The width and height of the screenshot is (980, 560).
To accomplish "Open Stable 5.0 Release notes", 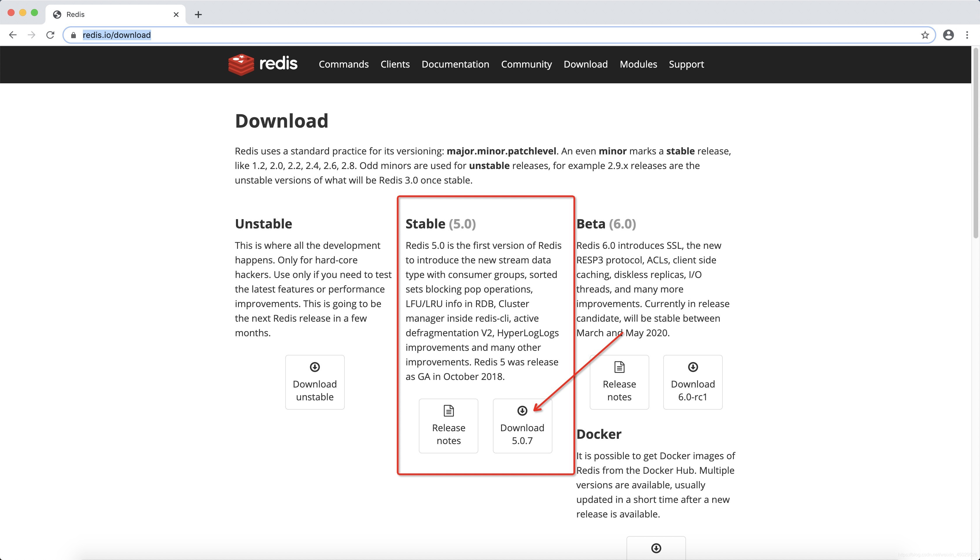I will pos(448,426).
